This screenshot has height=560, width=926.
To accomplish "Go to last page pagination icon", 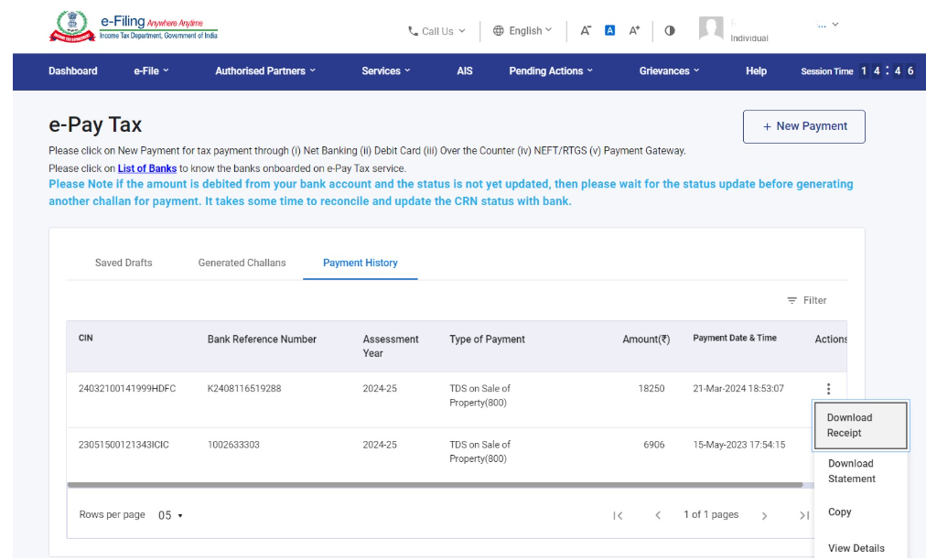I will pyautogui.click(x=803, y=516).
